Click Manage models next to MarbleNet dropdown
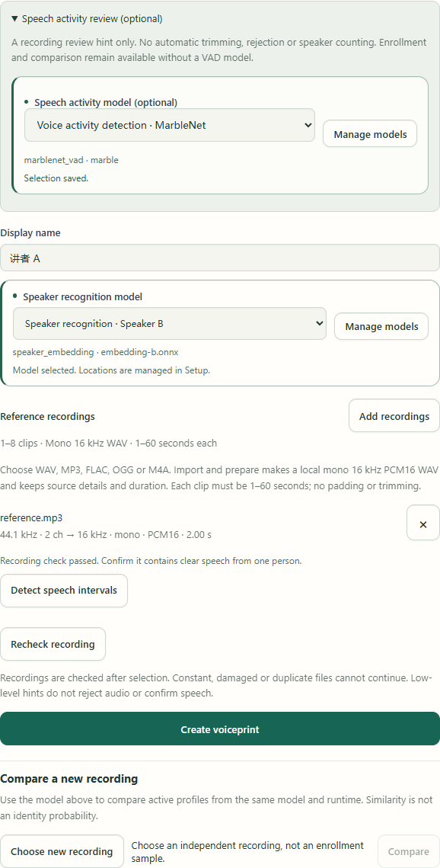 pyautogui.click(x=370, y=134)
